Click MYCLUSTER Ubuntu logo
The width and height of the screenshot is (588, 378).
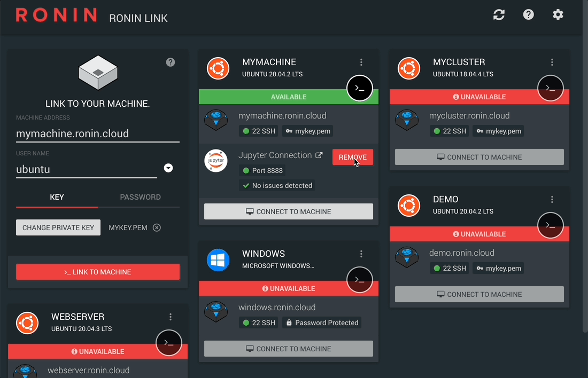pos(409,68)
